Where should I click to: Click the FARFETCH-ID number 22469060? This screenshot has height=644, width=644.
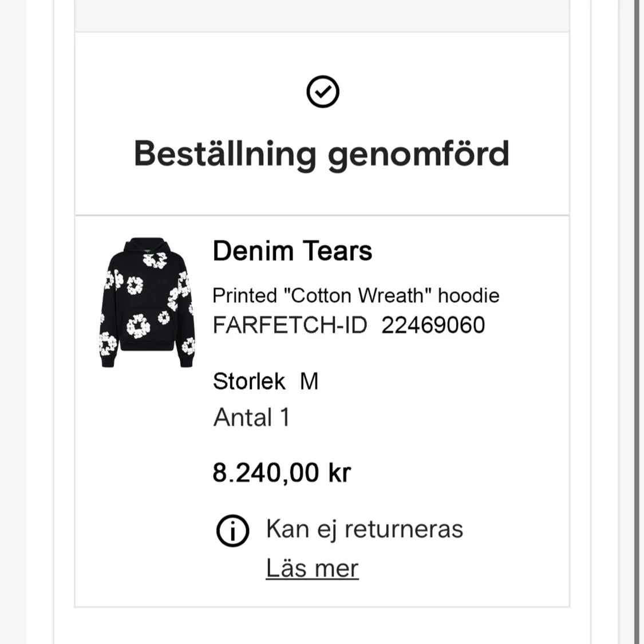pos(433,325)
